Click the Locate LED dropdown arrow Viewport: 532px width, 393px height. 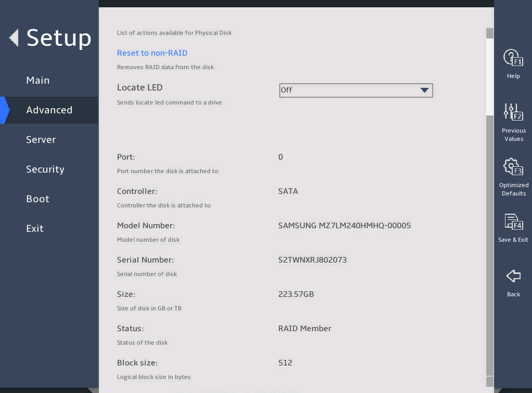coord(424,90)
